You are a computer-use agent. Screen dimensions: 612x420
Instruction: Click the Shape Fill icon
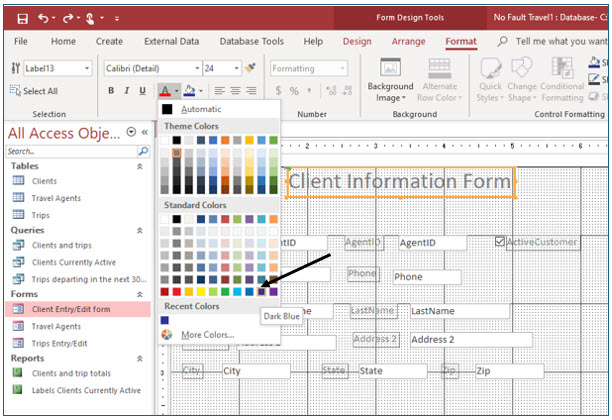[594, 62]
